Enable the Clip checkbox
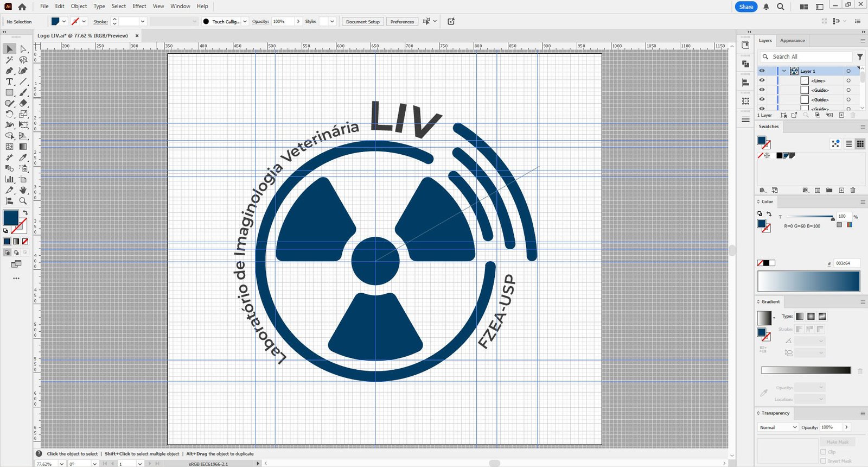Viewport: 868px width, 467px height. [x=824, y=452]
